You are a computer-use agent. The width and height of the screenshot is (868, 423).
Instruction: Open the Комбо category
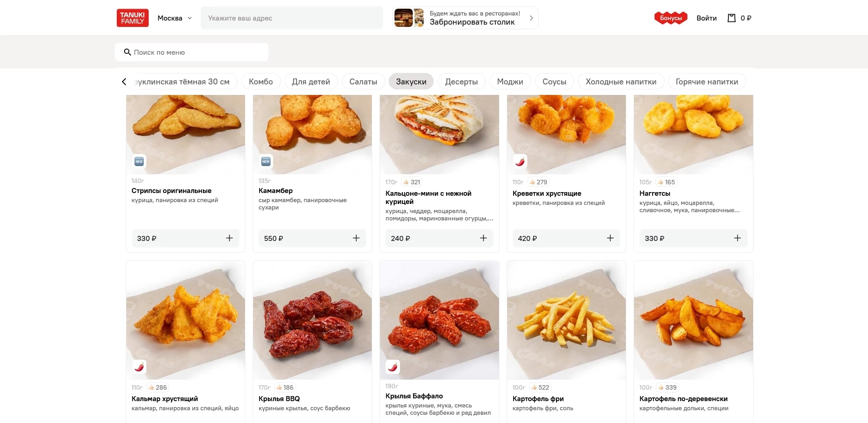coord(261,82)
